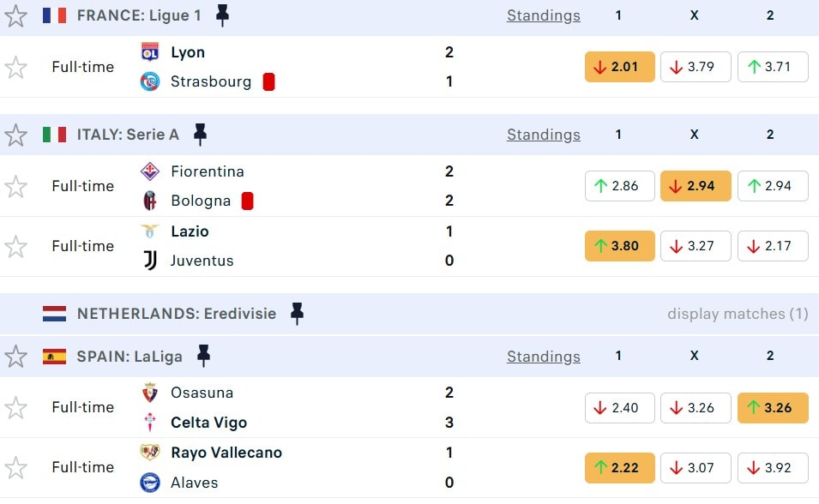This screenshot has height=504, width=819.
Task: Favorite the Spain LaLiga league star
Action: [x=15, y=356]
